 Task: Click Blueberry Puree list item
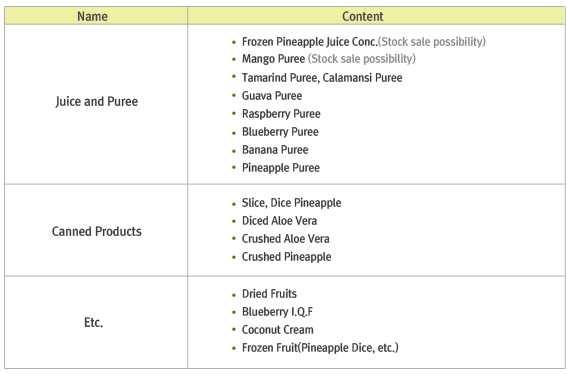[280, 132]
